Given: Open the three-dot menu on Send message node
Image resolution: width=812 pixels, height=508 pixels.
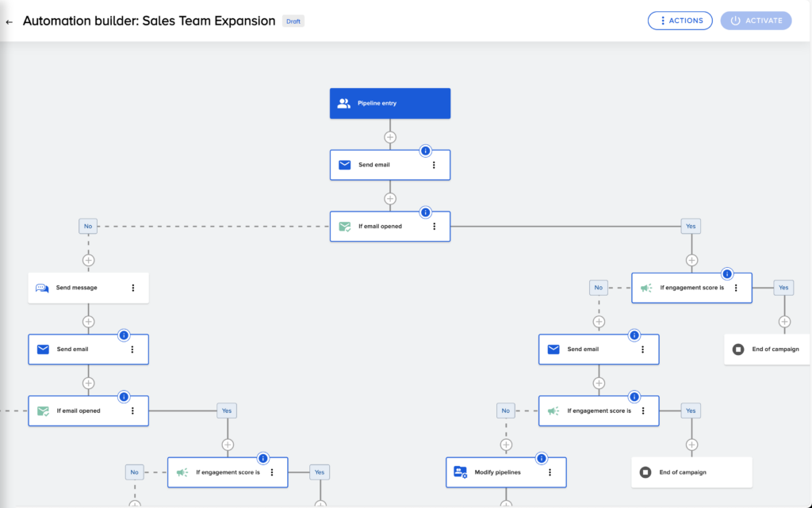Looking at the screenshot, I should (x=132, y=288).
